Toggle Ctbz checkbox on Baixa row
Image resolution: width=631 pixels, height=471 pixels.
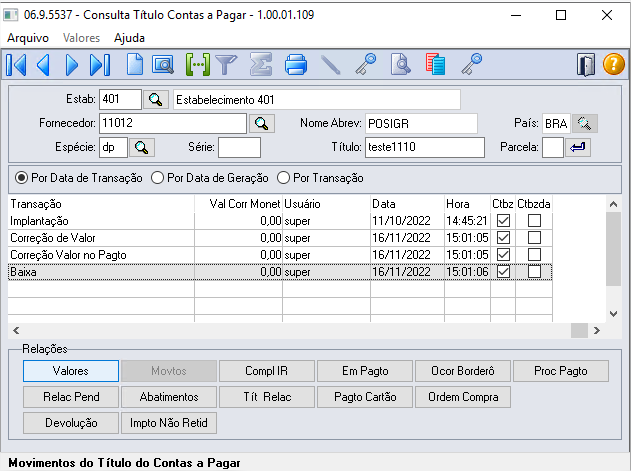[503, 272]
